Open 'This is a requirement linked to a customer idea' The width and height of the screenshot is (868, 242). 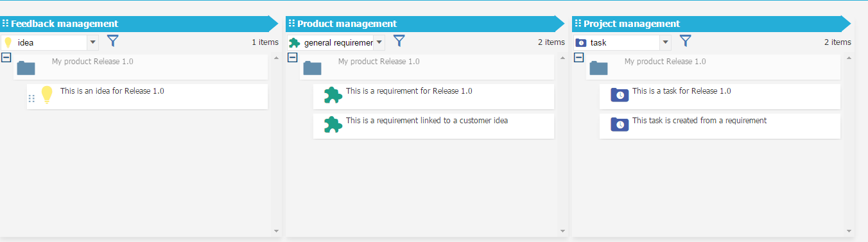[433, 126]
